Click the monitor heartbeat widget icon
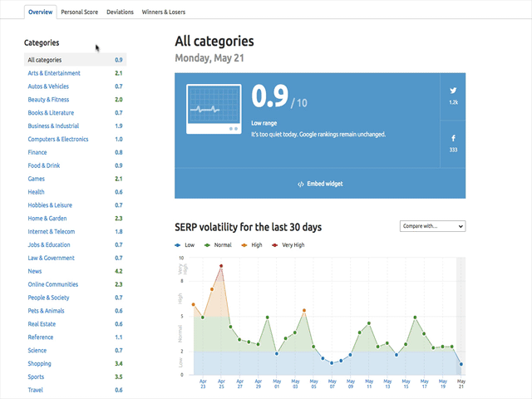532x399 pixels. [x=213, y=110]
